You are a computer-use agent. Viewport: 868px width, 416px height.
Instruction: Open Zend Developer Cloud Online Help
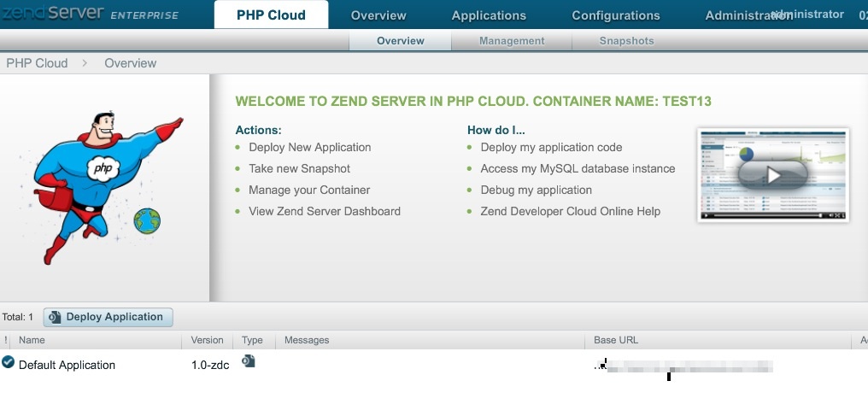[x=571, y=211]
